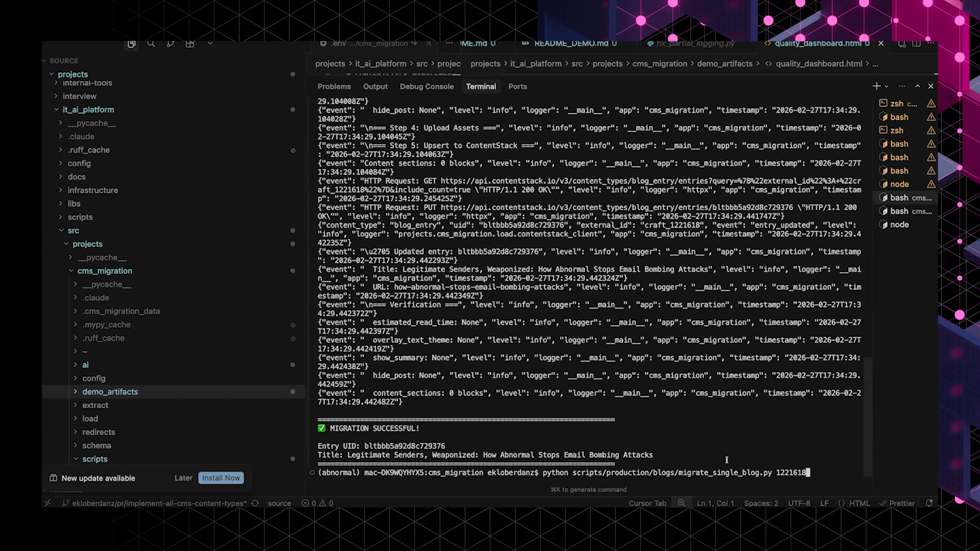Image resolution: width=980 pixels, height=551 pixels.
Task: Switch to the Debug Console tab
Action: pyautogui.click(x=427, y=87)
